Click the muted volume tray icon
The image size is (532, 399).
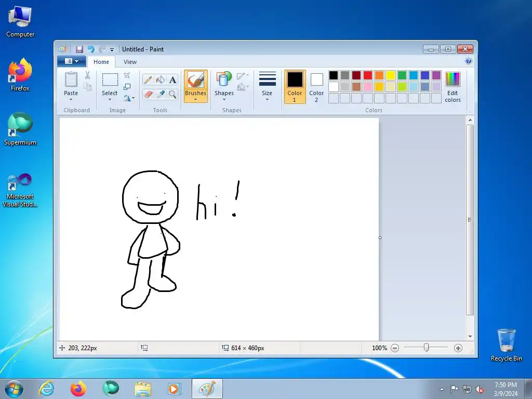[x=480, y=389]
